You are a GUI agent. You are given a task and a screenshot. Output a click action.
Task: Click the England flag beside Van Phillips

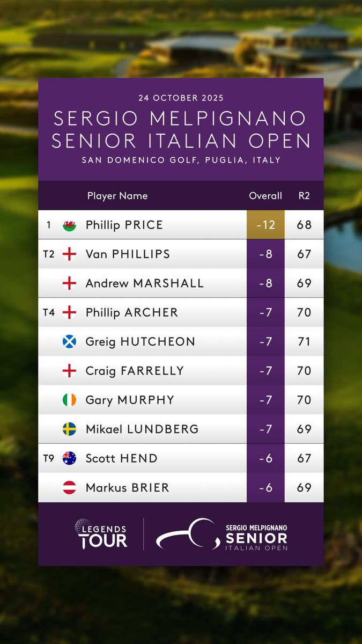tap(69, 254)
